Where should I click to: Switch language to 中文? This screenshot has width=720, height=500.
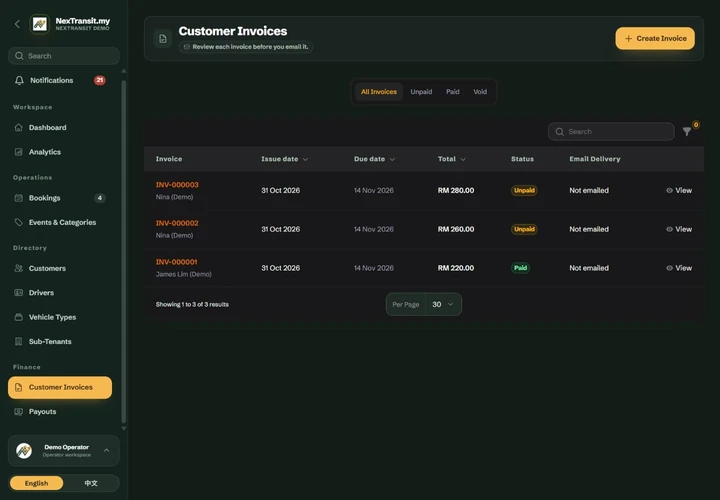[x=91, y=483]
